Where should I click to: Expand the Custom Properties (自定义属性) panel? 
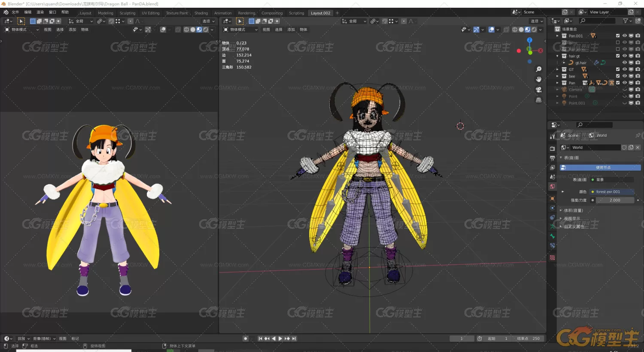coord(574,227)
